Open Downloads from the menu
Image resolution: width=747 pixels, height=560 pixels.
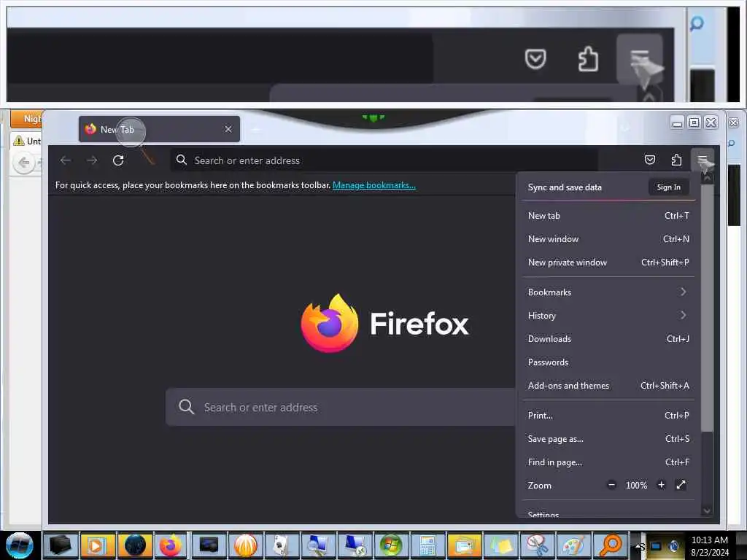pyautogui.click(x=608, y=338)
